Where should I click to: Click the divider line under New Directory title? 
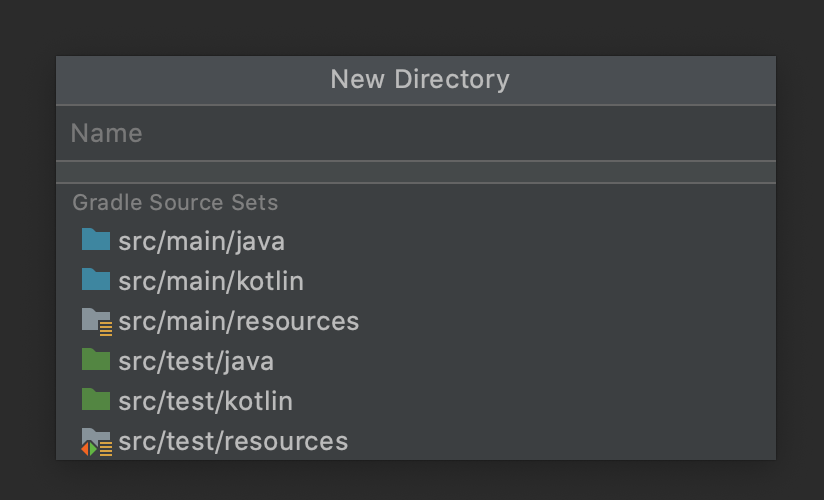(x=415, y=105)
